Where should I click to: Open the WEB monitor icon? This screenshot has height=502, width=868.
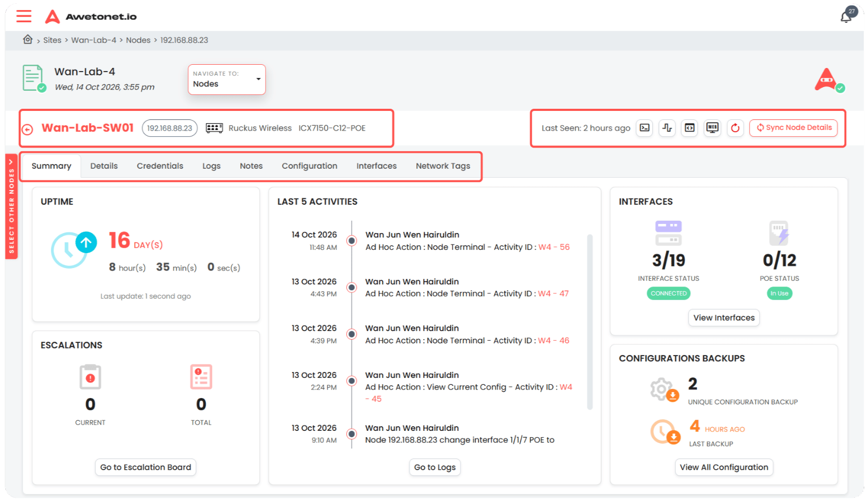coord(713,128)
